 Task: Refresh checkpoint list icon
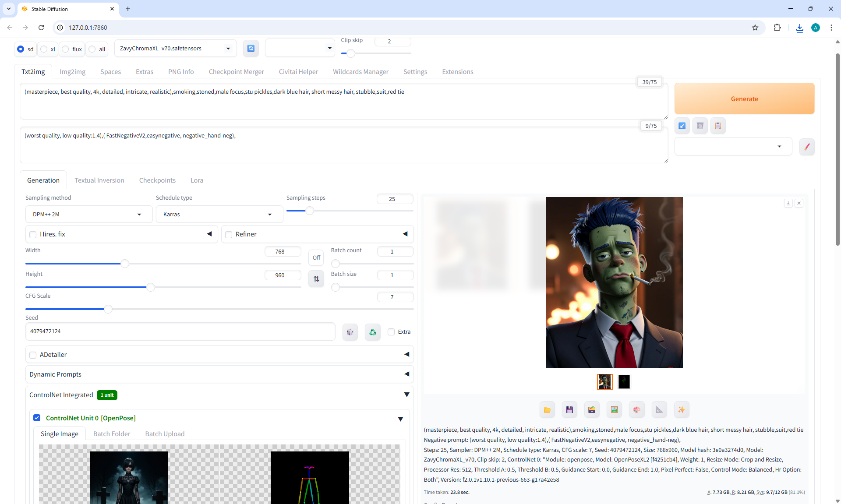tap(251, 48)
